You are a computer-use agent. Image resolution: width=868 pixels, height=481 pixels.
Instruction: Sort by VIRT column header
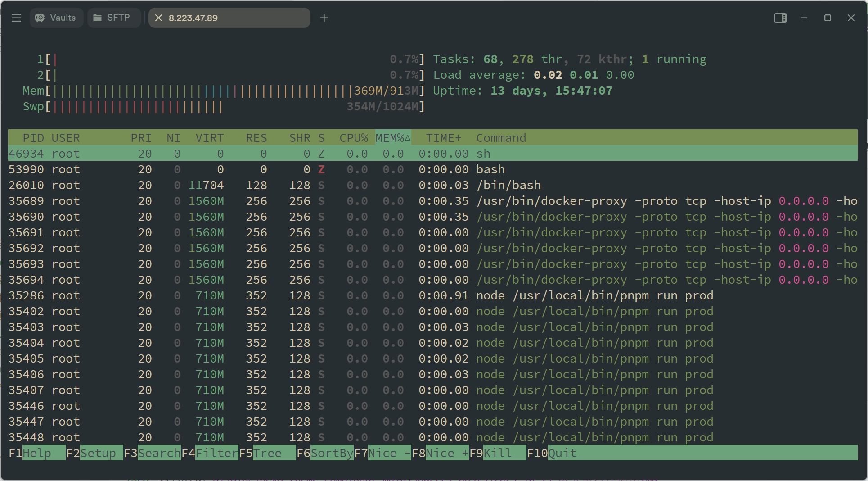click(210, 138)
